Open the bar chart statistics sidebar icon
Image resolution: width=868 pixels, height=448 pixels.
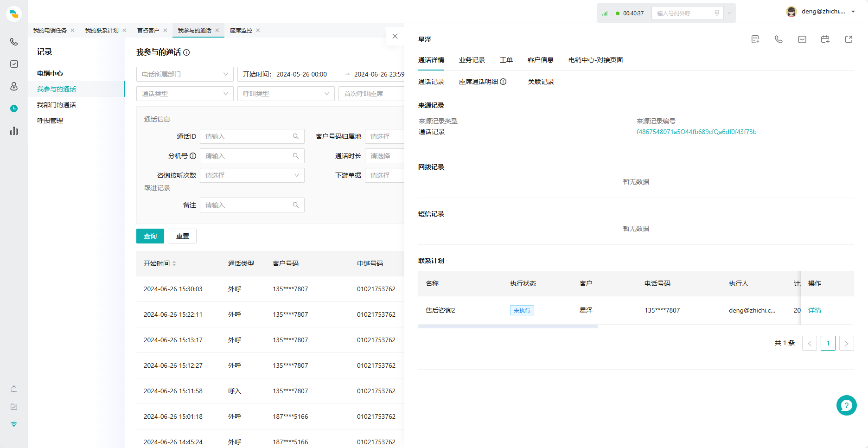coord(14,131)
